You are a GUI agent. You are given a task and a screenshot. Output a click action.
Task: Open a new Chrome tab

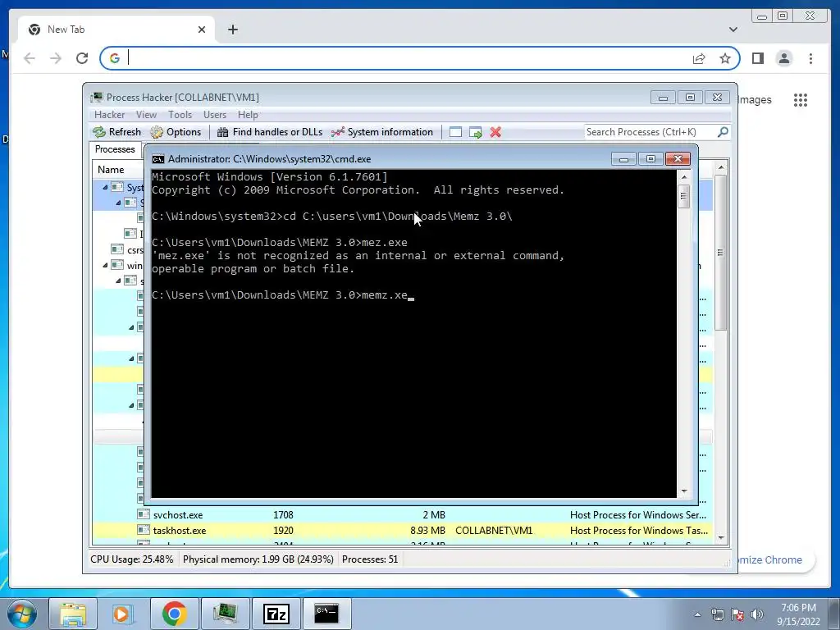(232, 30)
